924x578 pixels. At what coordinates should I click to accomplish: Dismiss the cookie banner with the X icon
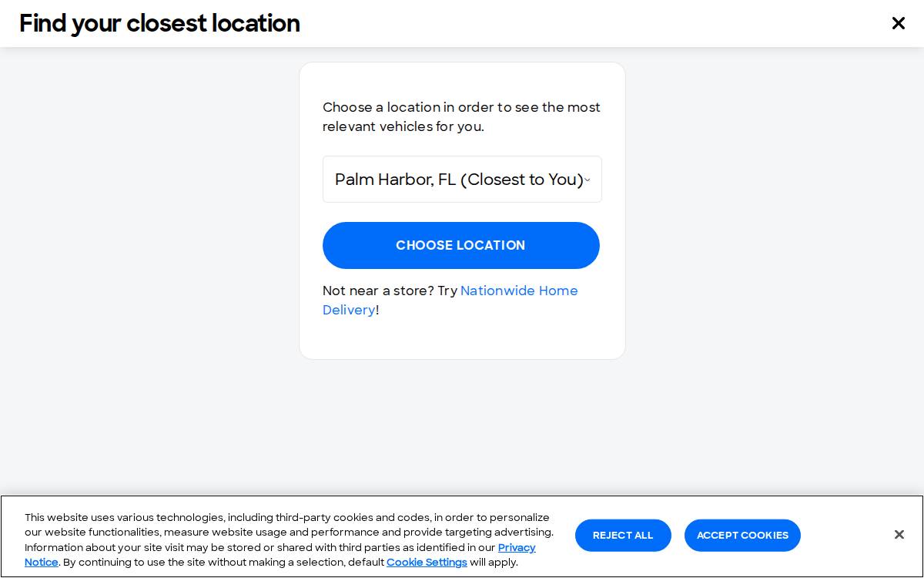[899, 535]
